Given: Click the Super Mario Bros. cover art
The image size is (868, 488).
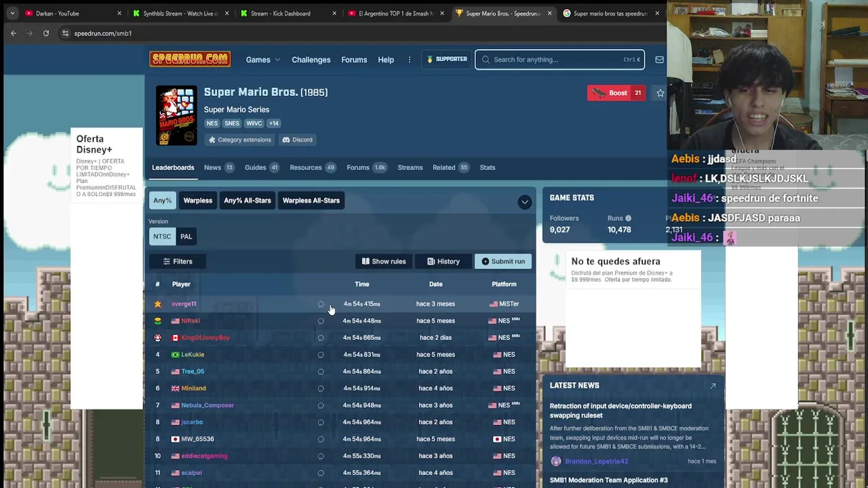Looking at the screenshot, I should (x=176, y=115).
